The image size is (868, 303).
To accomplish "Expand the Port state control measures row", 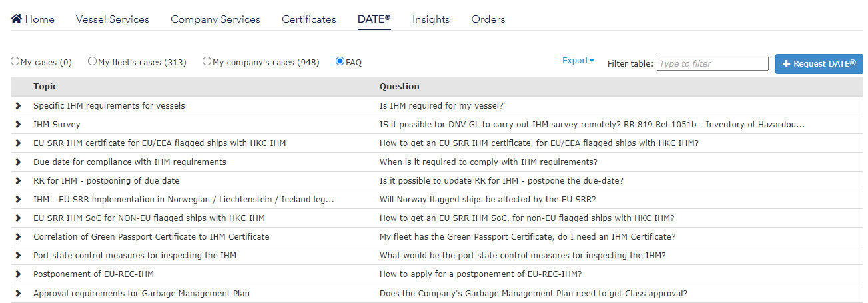I will [x=19, y=256].
